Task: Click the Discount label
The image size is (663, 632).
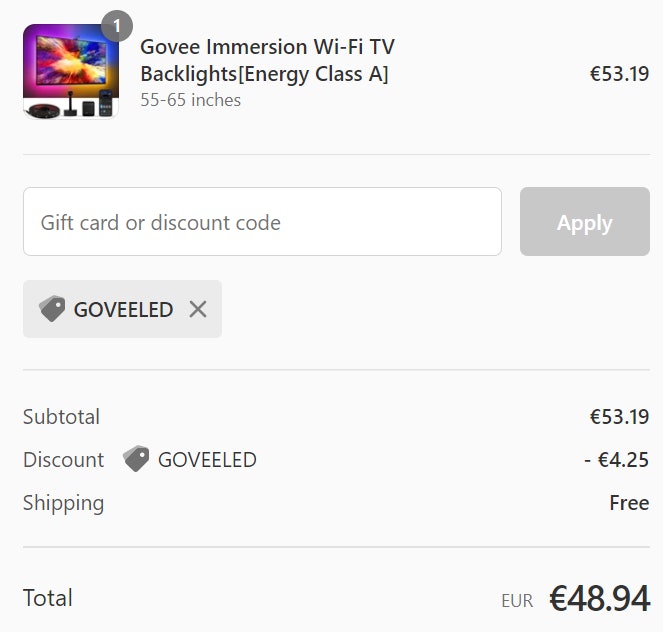Action: [63, 460]
